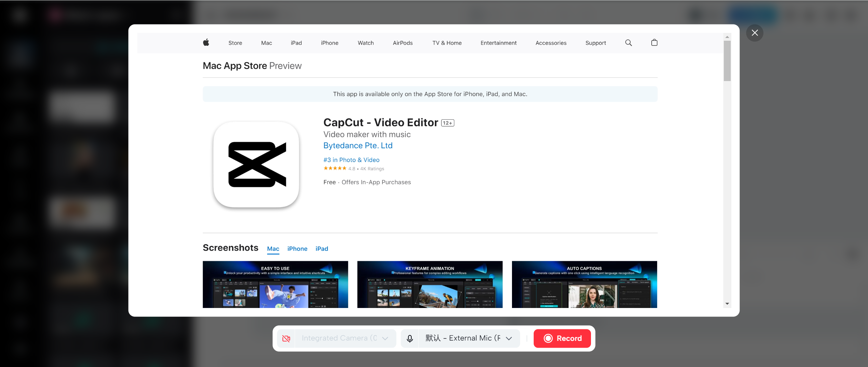Screen dimensions: 868x367
Task: Open the Entertainment menu item
Action: [498, 43]
